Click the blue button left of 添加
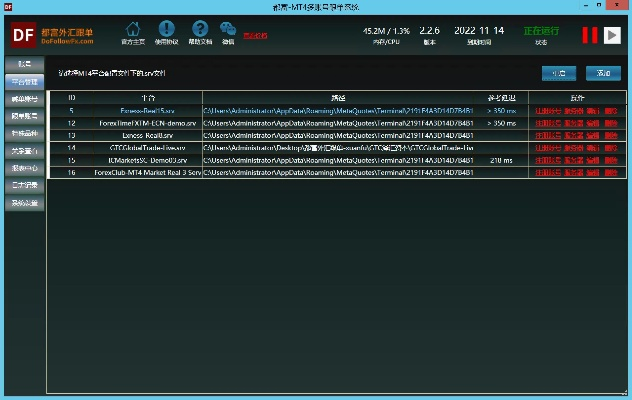The width and height of the screenshot is (632, 400). point(559,73)
